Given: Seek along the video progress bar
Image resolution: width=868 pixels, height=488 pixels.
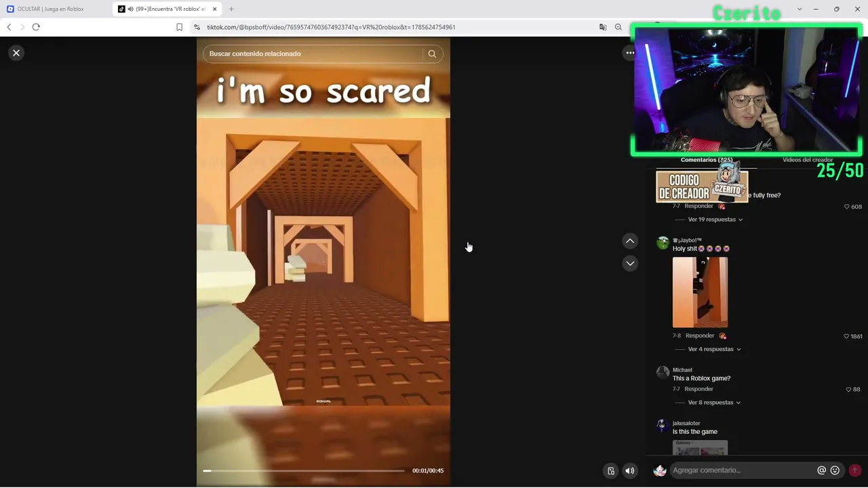Looking at the screenshot, I should (304, 470).
